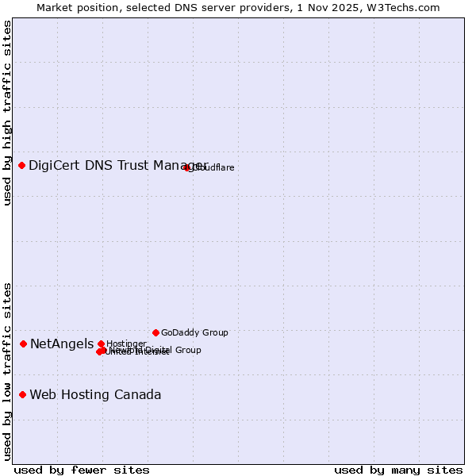Click the 'used by low traffic sites' axis label
476x476 pixels.
point(7,370)
